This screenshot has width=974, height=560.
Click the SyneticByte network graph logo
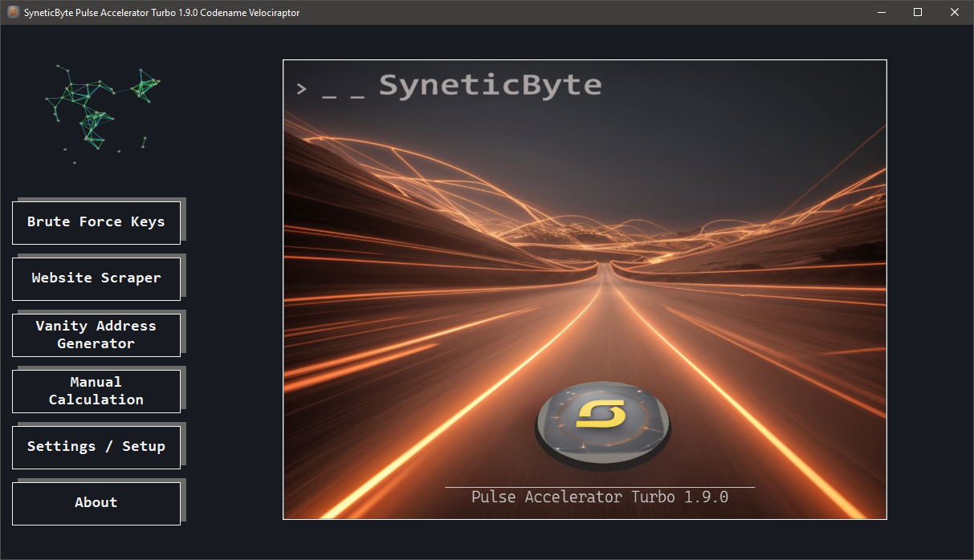click(x=102, y=112)
